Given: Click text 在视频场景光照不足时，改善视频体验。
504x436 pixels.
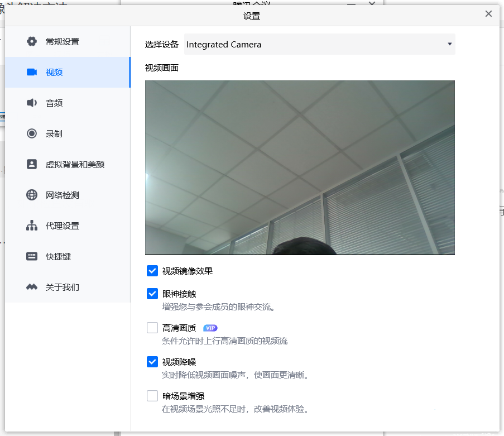Looking at the screenshot, I should (x=236, y=409).
